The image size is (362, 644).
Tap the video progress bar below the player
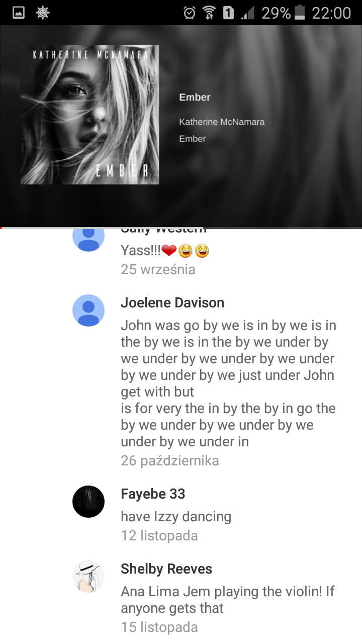[181, 228]
